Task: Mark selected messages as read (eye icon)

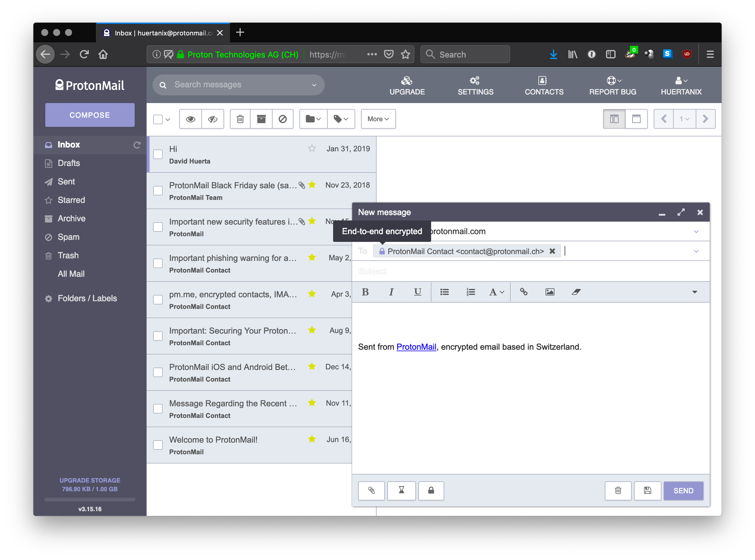Action: point(191,119)
